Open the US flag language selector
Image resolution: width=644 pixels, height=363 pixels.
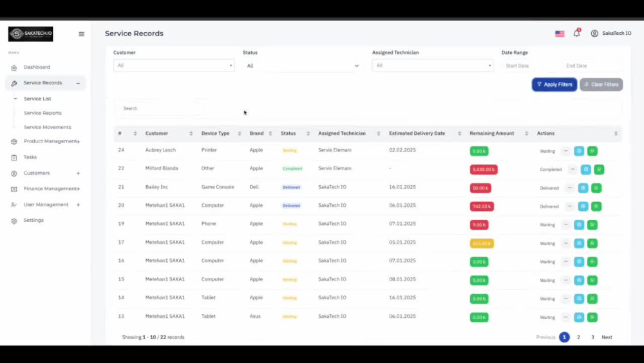click(x=560, y=34)
